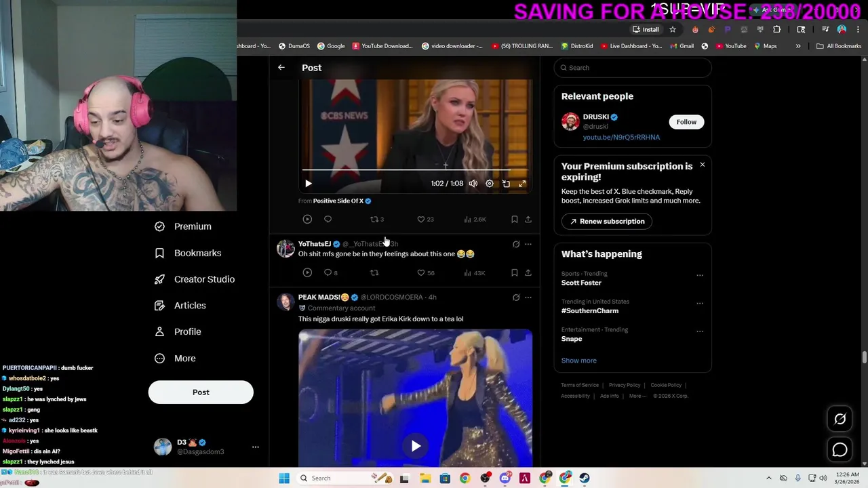Play the CBS News video
The height and width of the screenshot is (488, 868).
[x=309, y=184]
